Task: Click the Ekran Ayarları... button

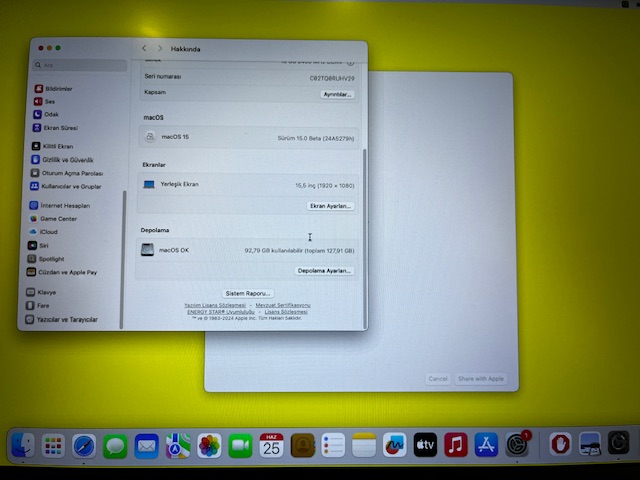Action: pyautogui.click(x=330, y=206)
